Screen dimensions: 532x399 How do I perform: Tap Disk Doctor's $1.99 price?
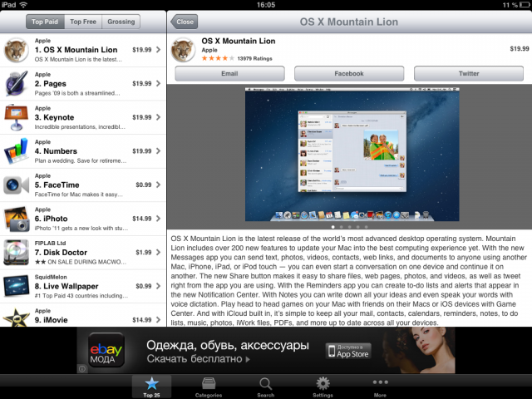tap(144, 253)
